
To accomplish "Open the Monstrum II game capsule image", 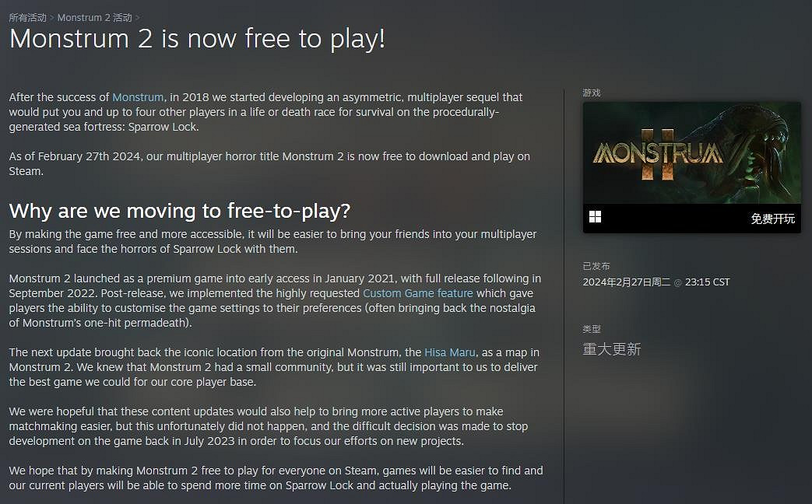I will 692,152.
